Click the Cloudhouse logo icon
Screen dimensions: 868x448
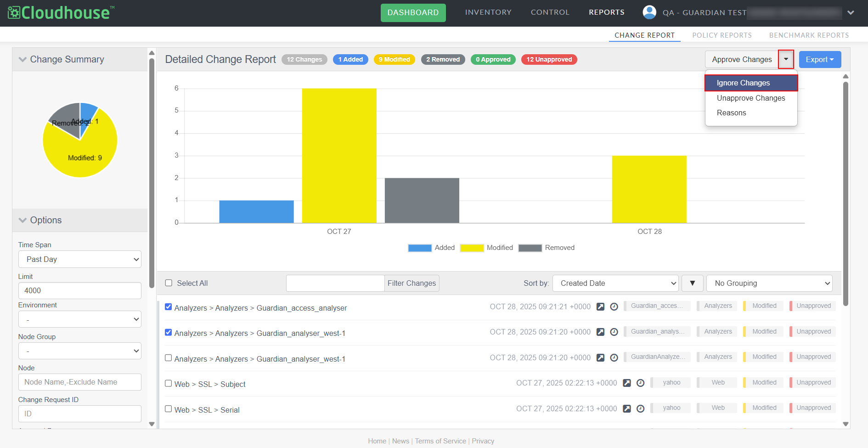[14, 13]
